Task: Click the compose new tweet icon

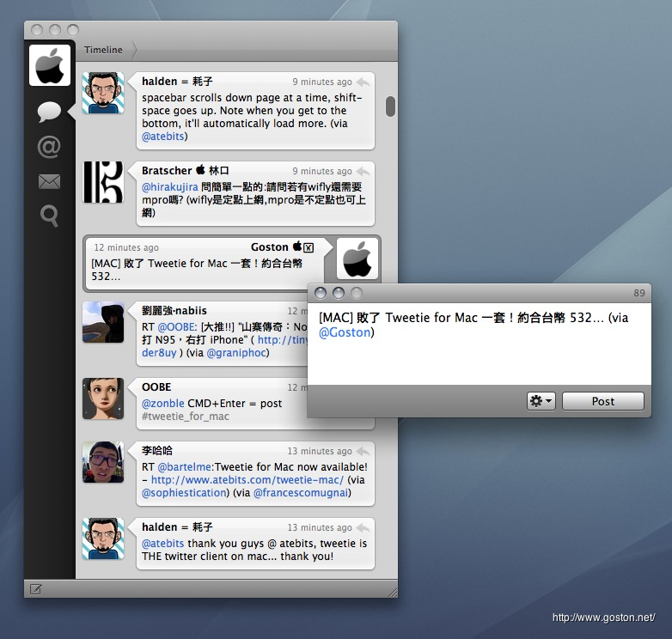Action: 35,589
